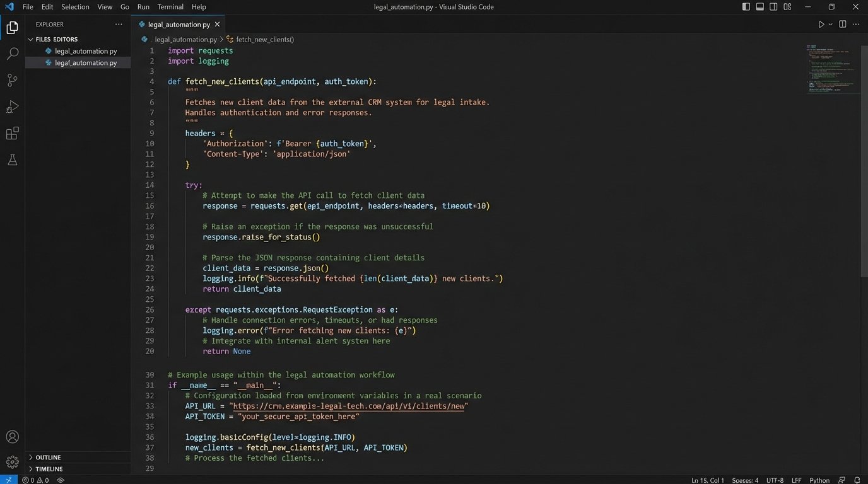
Task: Click the Python language mode in status bar
Action: click(x=819, y=480)
